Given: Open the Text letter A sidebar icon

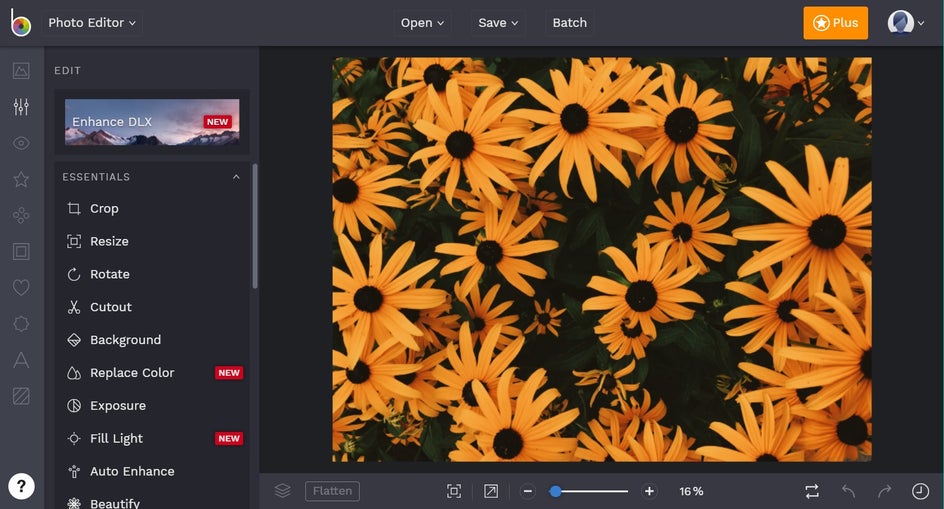Looking at the screenshot, I should coord(21,360).
